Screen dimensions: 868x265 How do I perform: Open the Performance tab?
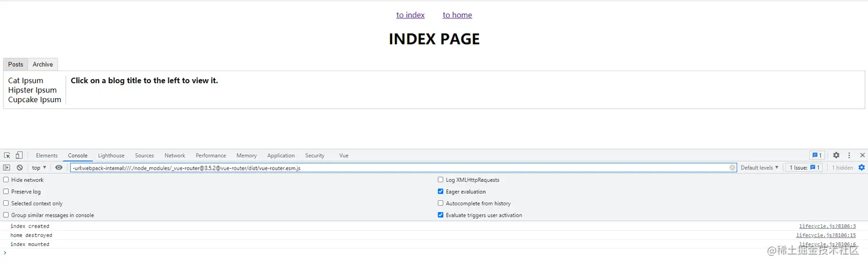tap(211, 155)
